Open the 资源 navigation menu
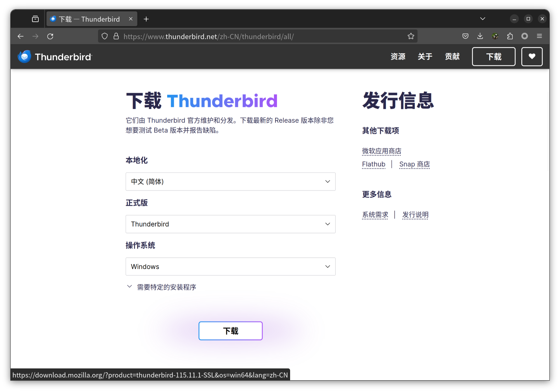Viewport: 560px width, 392px height. (398, 57)
